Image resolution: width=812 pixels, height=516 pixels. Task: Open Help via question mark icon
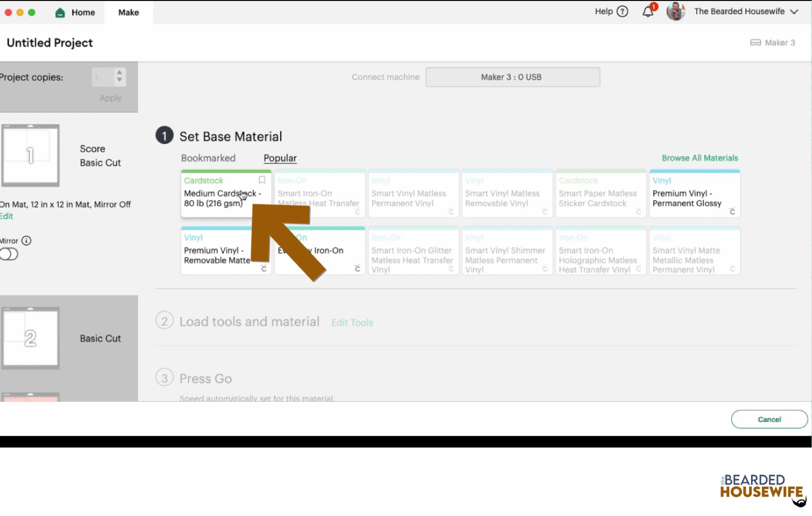click(622, 12)
